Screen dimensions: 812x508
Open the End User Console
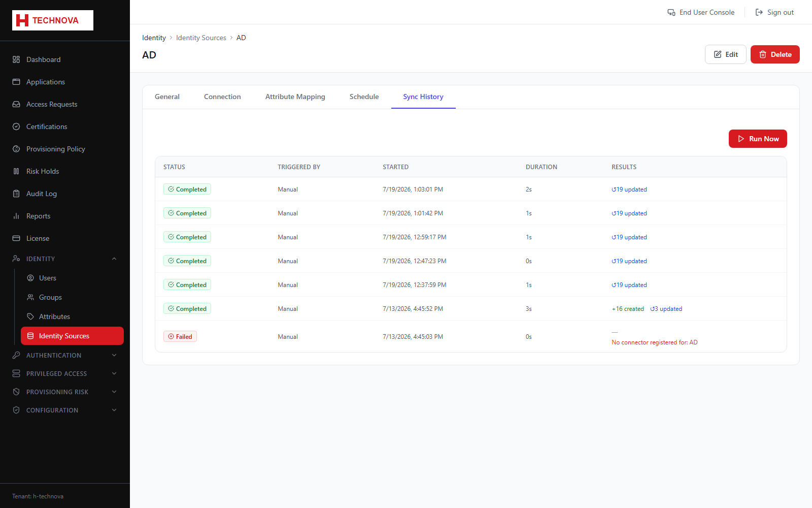click(701, 12)
